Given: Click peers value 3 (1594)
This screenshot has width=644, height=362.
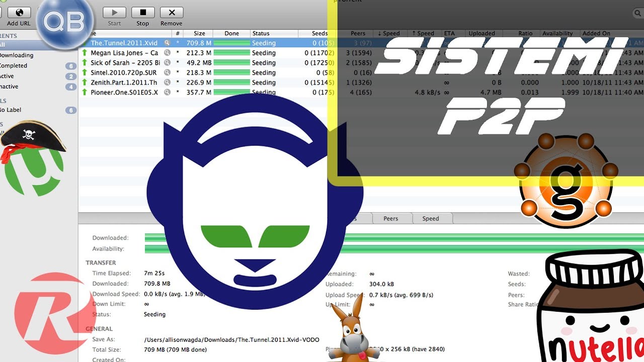Looking at the screenshot, I should pyautogui.click(x=358, y=53).
